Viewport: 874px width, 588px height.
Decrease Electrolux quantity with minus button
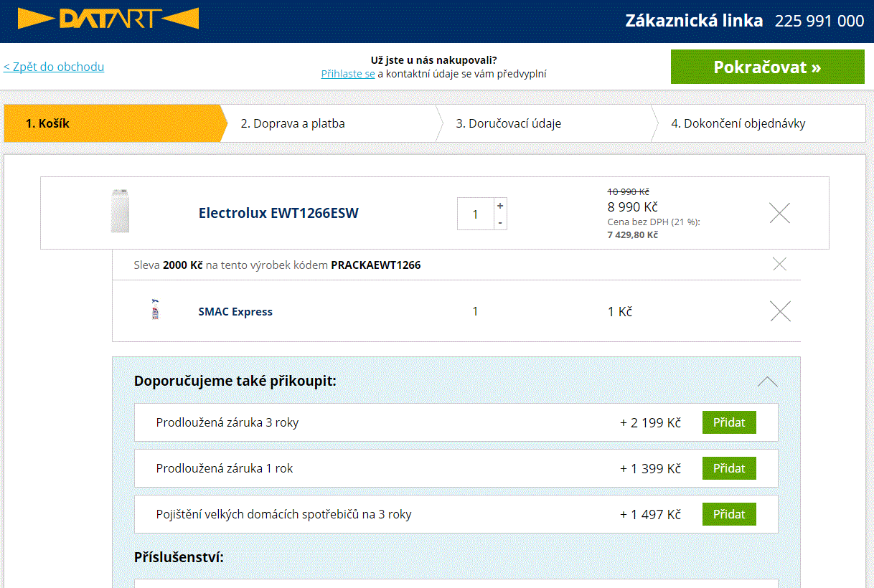[x=500, y=222]
